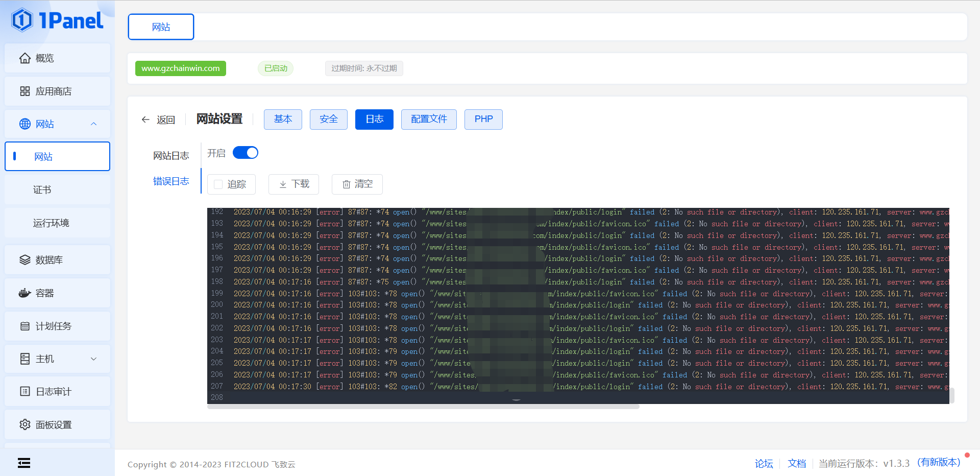Viewport: 980px width, 476px height.
Task: Click the 网站 breadcrumb tab at top
Action: click(161, 27)
